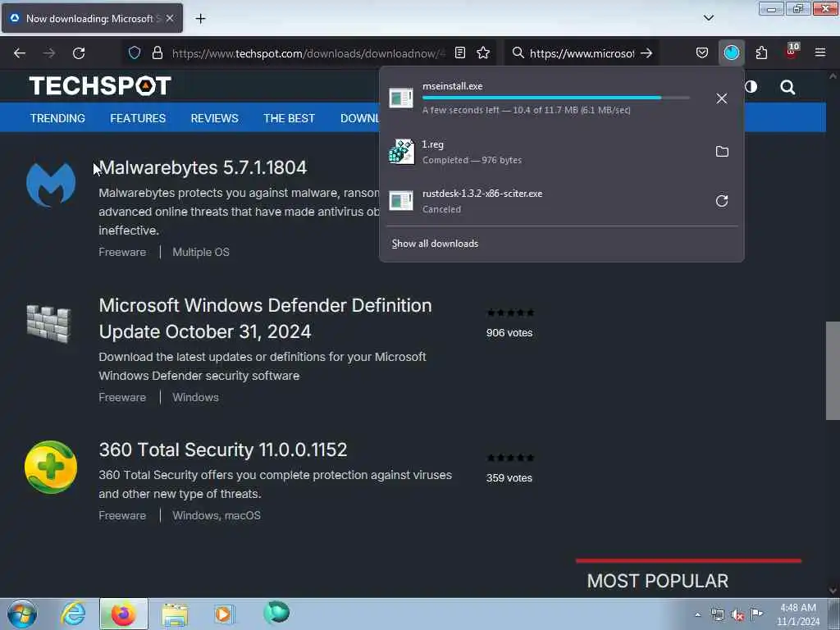Open Windows Explorer from the taskbar
The height and width of the screenshot is (630, 840).
pos(175,614)
